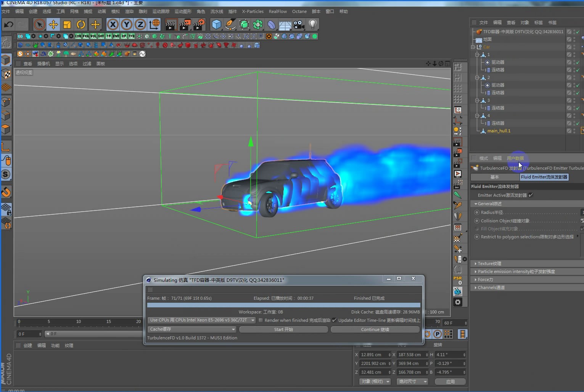Toggle the Emitter Active checkbox

point(531,195)
